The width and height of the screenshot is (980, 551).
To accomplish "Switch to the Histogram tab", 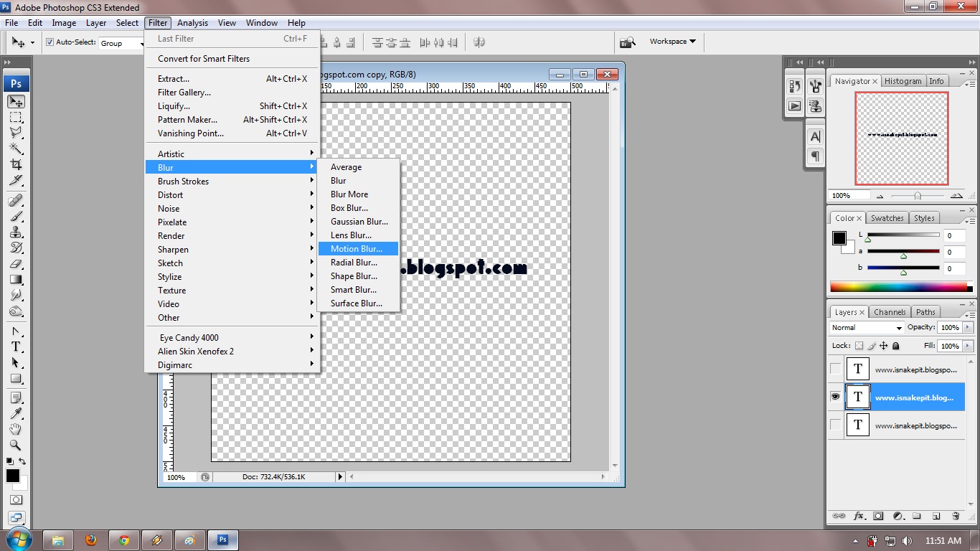I will [903, 81].
